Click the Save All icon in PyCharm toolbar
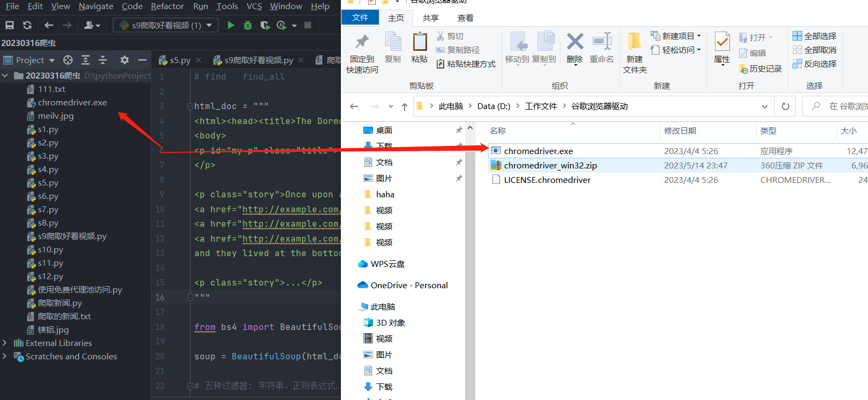The image size is (868, 400). pos(10,25)
